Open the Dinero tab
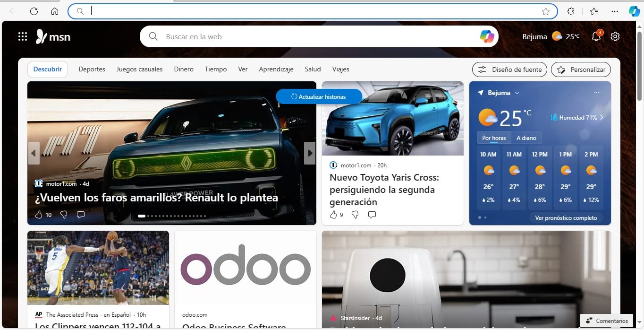The image size is (644, 330). (184, 69)
